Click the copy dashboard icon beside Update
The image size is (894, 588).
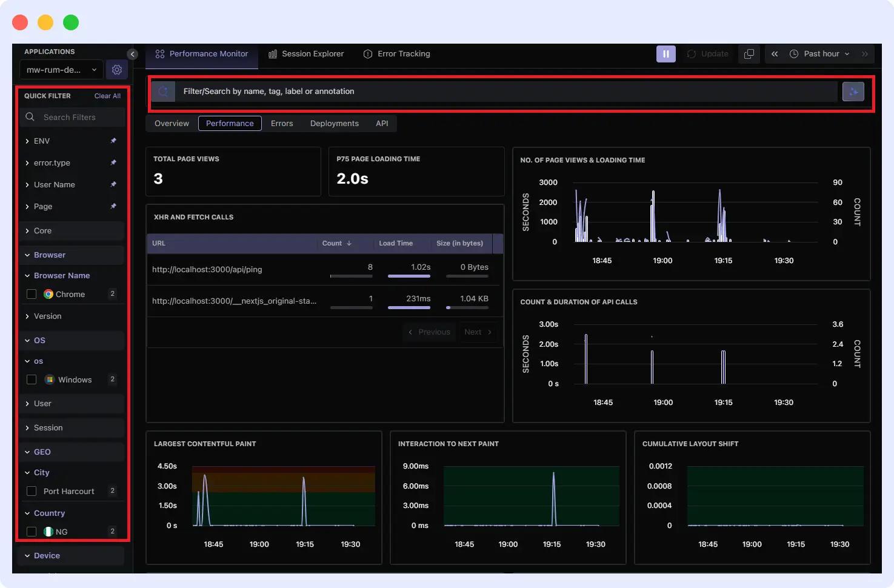coord(749,54)
